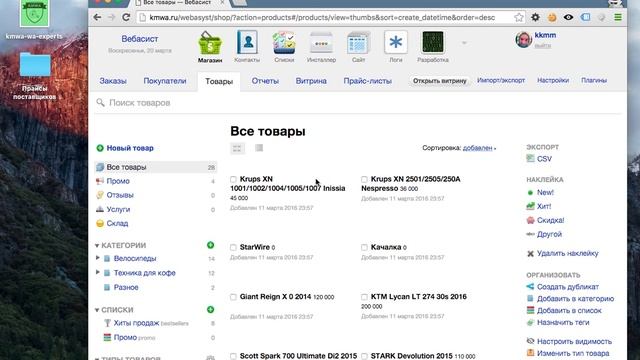Viewport: 640px width, 360px height.
Task: Check the StarWire product checkbox
Action: point(233,247)
